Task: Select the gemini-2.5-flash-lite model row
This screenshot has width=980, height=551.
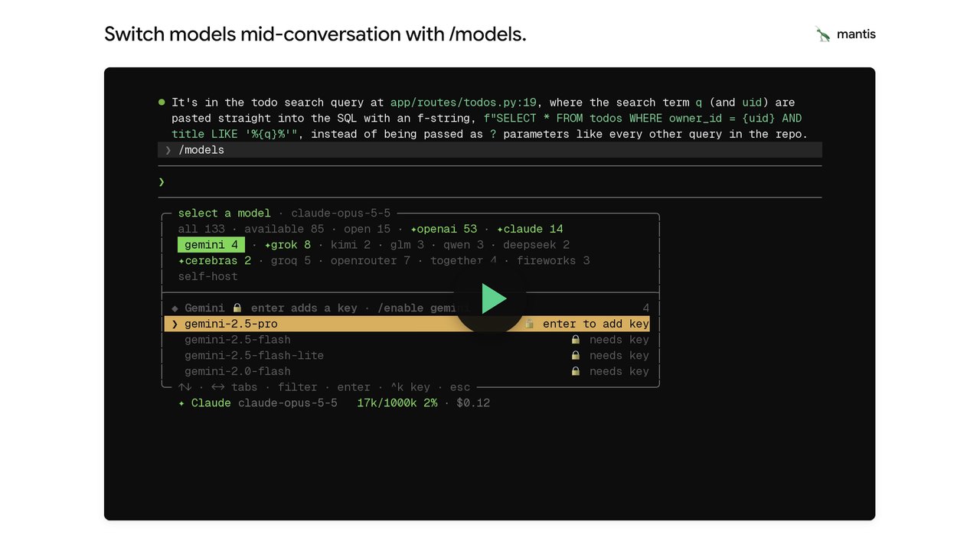Action: pyautogui.click(x=407, y=356)
